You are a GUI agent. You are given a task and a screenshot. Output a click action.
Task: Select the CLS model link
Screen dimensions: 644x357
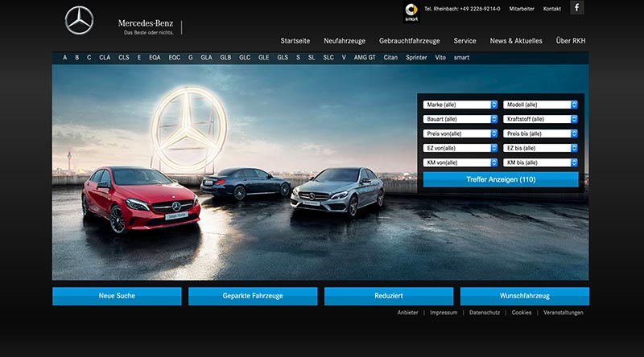click(124, 57)
